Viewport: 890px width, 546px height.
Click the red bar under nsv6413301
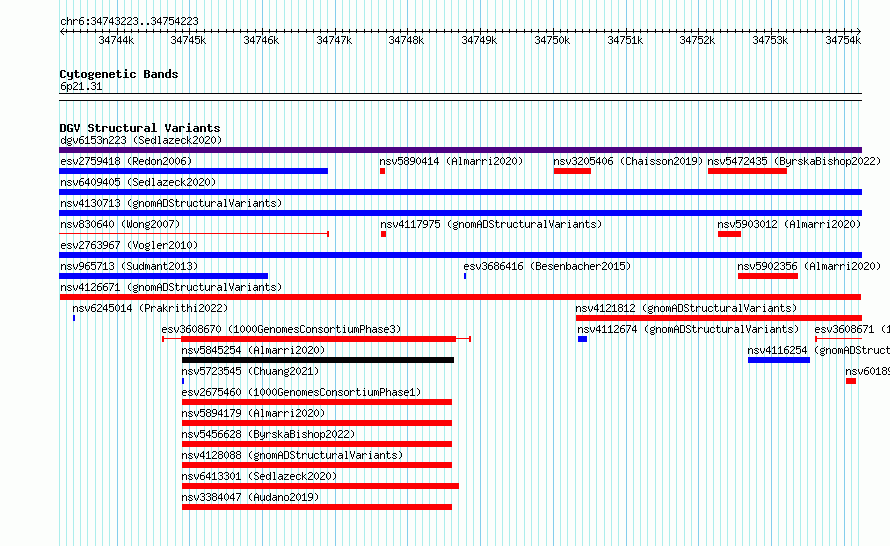point(320,486)
